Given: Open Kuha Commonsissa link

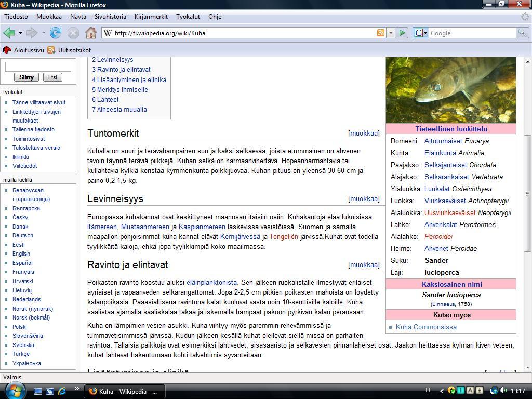Looking at the screenshot, I should (x=426, y=327).
